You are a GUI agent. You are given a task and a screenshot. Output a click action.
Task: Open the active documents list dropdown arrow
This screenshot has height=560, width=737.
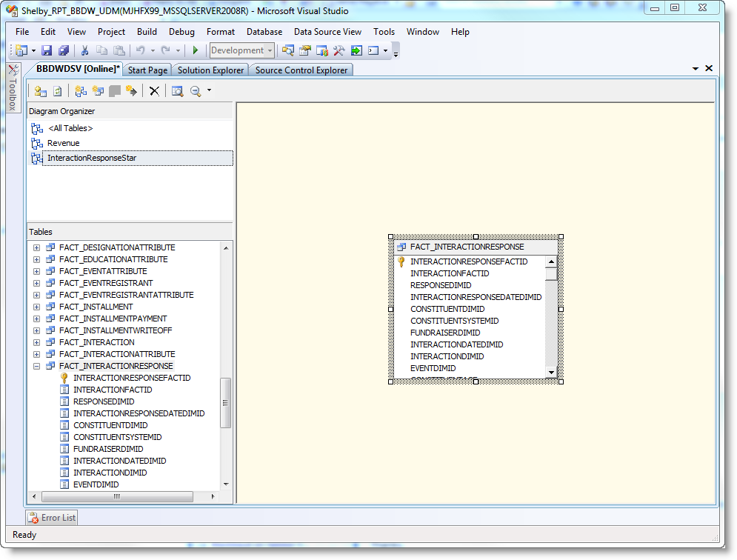pyautogui.click(x=696, y=69)
